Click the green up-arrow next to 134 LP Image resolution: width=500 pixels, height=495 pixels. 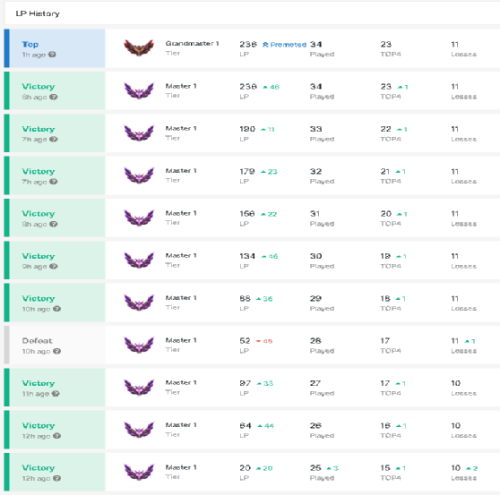tap(264, 256)
